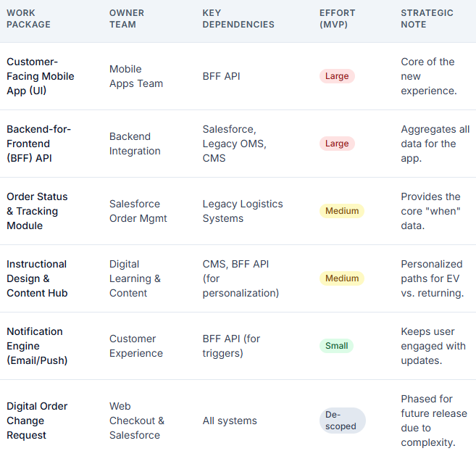Click the Salesforce, Legacy OMS, CMS cell

tap(234, 144)
